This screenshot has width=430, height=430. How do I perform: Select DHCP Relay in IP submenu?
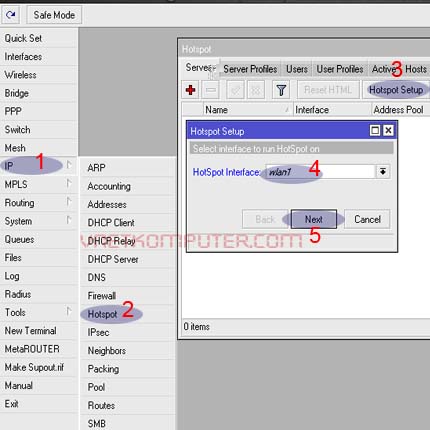[128, 241]
